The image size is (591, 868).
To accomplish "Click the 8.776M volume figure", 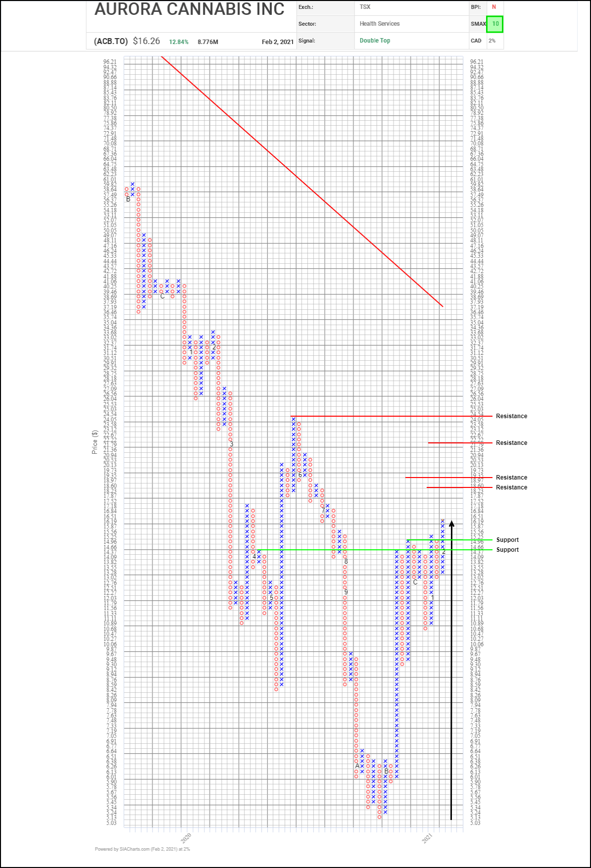I will pyautogui.click(x=208, y=42).
